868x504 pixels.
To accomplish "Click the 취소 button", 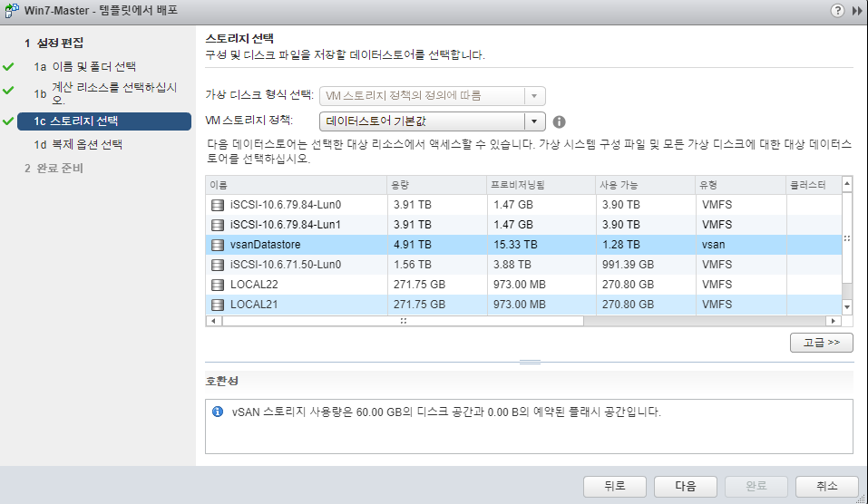I will [x=827, y=486].
